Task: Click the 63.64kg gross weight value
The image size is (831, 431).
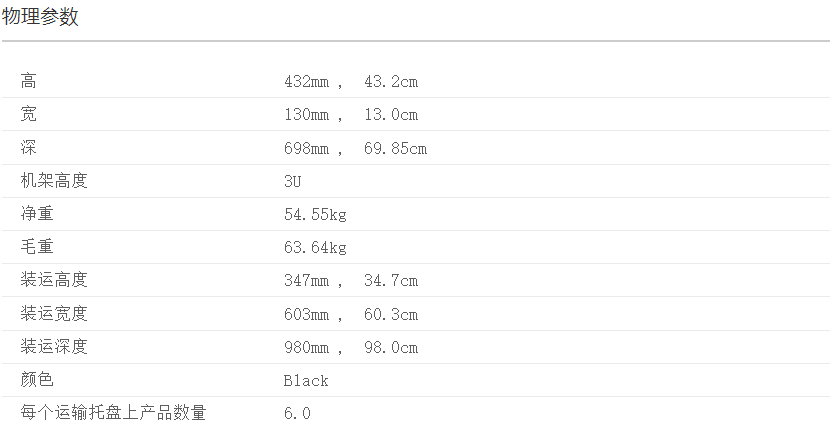Action: [315, 248]
